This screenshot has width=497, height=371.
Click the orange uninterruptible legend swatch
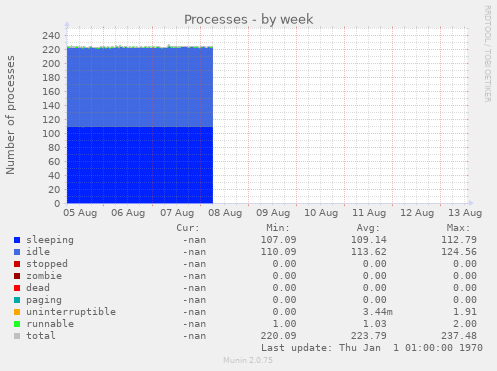pyautogui.click(x=17, y=312)
